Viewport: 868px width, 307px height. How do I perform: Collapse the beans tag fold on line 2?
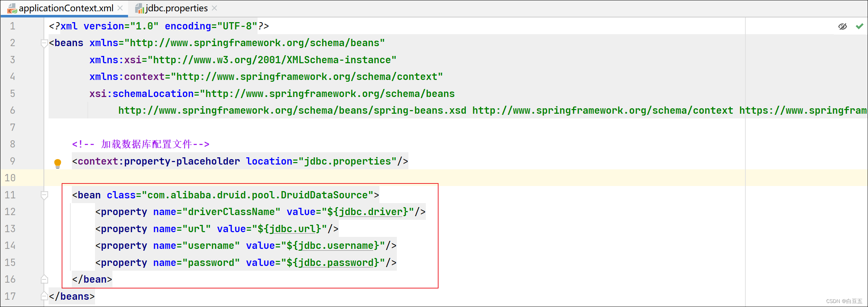[x=44, y=43]
